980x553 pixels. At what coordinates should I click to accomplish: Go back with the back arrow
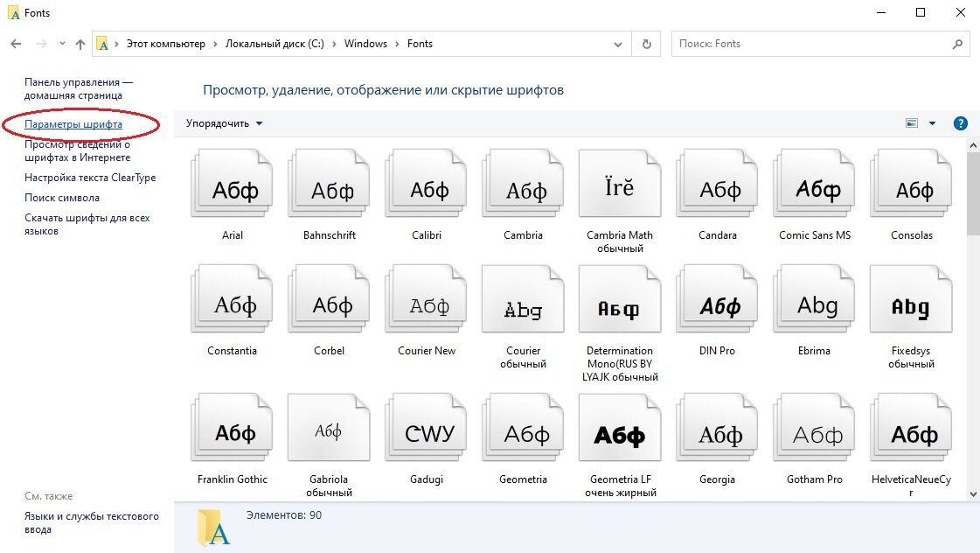pyautogui.click(x=17, y=44)
